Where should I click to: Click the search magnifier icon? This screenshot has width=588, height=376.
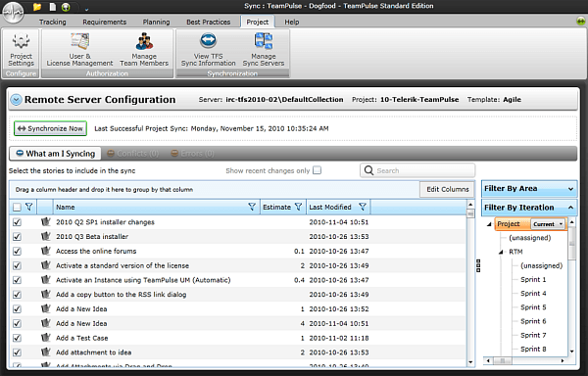click(x=369, y=170)
